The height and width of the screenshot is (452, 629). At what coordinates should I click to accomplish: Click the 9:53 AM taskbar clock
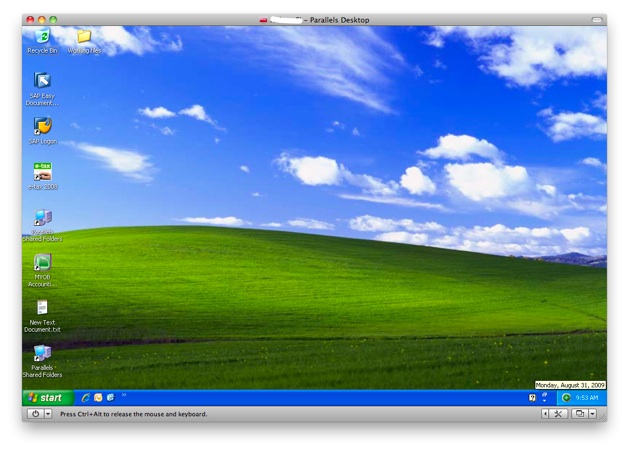point(586,398)
